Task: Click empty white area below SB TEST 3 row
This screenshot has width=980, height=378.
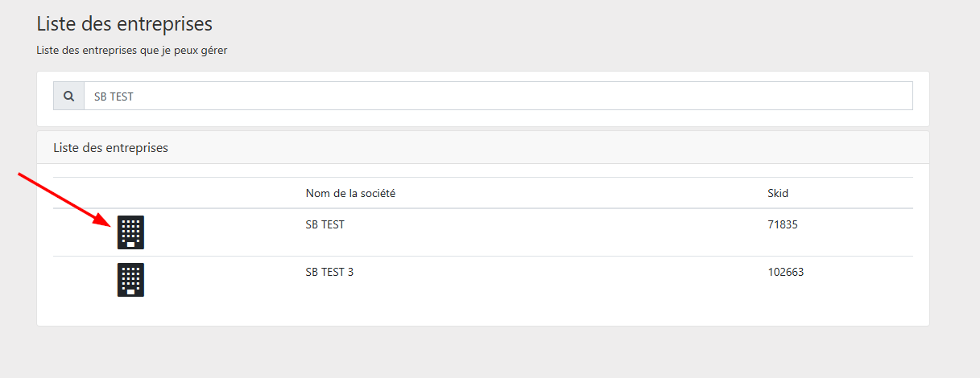Action: pos(483,312)
